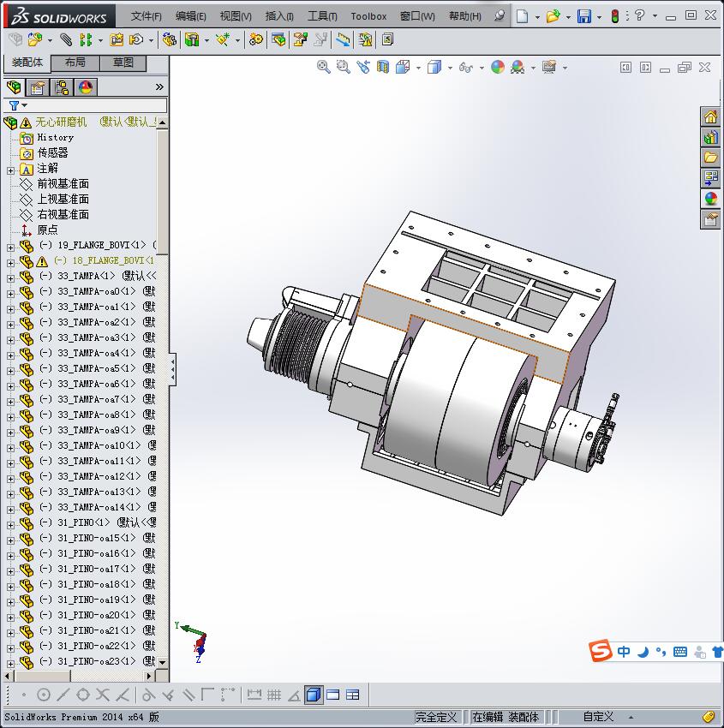Toggle the Sogou moon half-width mode icon
This screenshot has height=728, width=724.
coord(643,652)
